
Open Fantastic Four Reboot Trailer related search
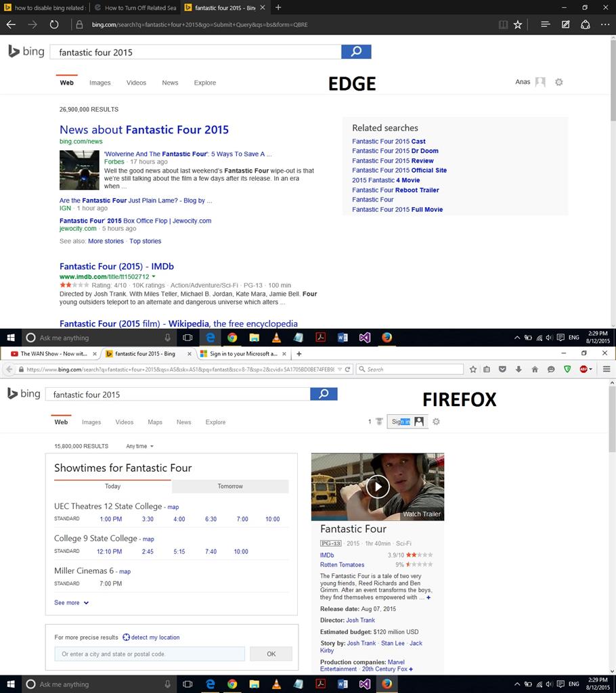coord(395,190)
